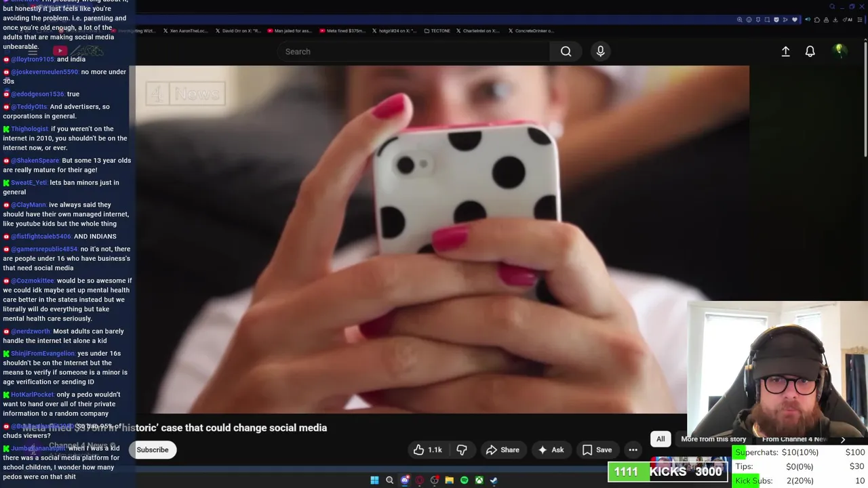
Task: Click chat username SweatE_Yeti
Action: pyautogui.click(x=29, y=182)
